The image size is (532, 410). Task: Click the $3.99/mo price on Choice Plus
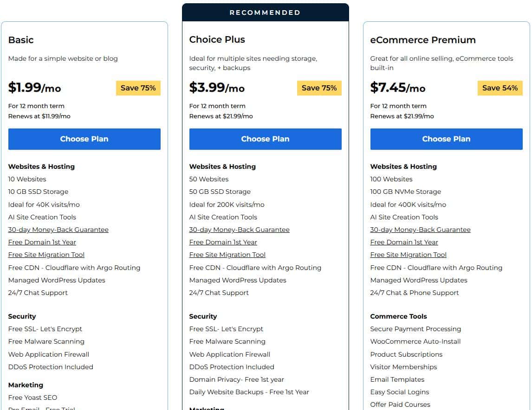[x=217, y=87]
